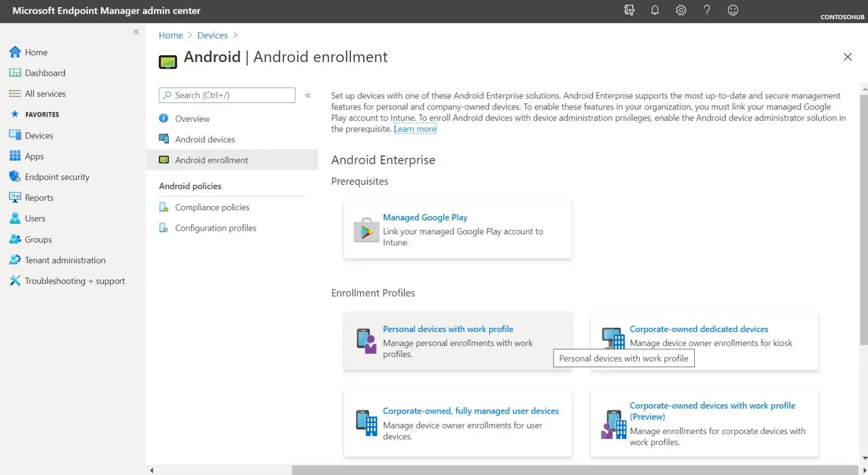Open the feedback smiley icon
The width and height of the screenshot is (868, 475).
[x=733, y=10]
